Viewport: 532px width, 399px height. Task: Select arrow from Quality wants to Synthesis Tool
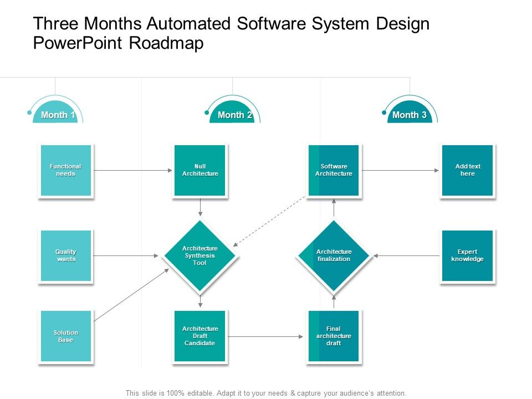click(126, 255)
